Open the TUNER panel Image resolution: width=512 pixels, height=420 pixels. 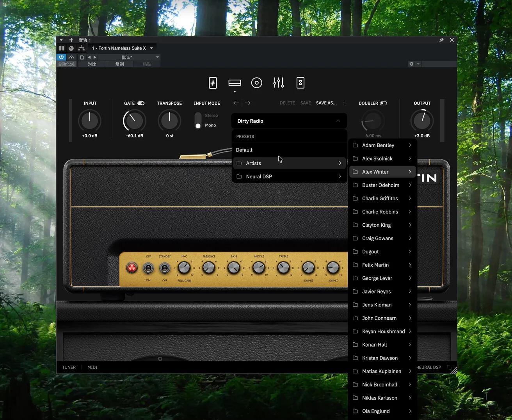click(x=69, y=367)
